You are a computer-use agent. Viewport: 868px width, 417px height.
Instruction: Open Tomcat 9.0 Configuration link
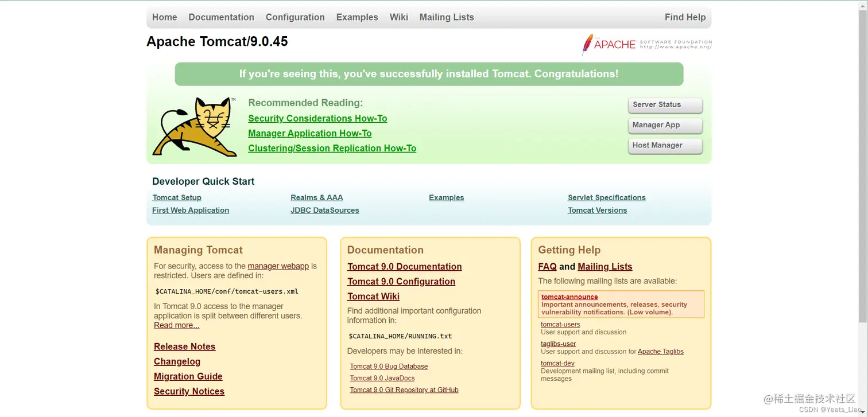click(x=401, y=282)
